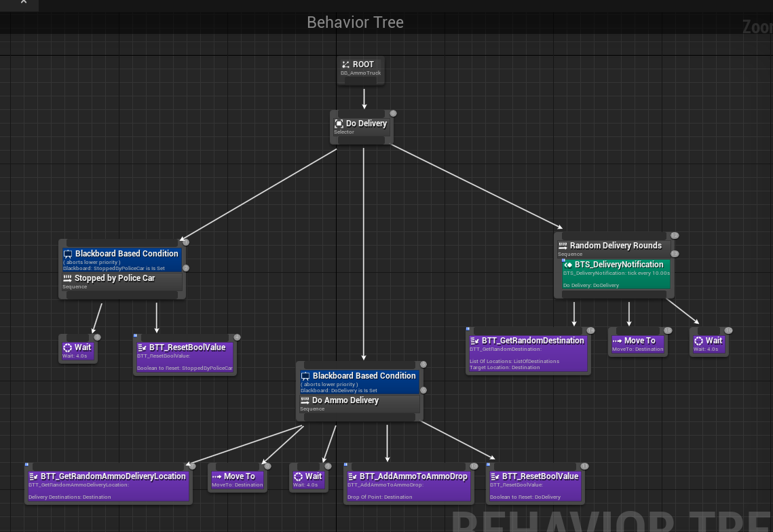Click the Move To arrow icon under Do Ammo Delivery
The image size is (773, 532).
(217, 477)
